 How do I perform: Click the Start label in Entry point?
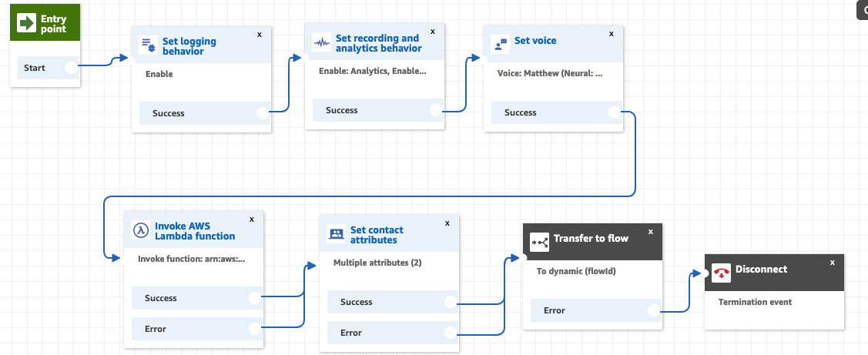(x=35, y=68)
